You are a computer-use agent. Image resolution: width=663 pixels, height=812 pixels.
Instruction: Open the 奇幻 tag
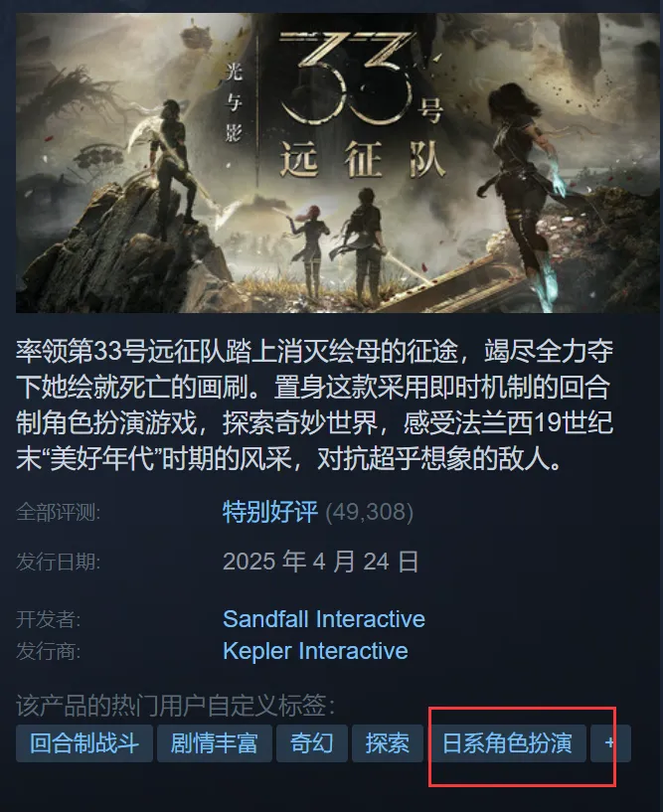[312, 743]
